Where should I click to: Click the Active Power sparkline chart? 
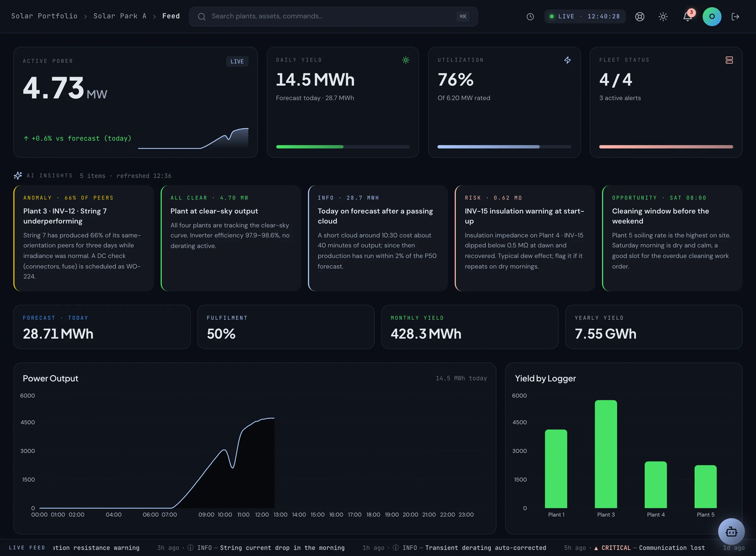coord(193,138)
